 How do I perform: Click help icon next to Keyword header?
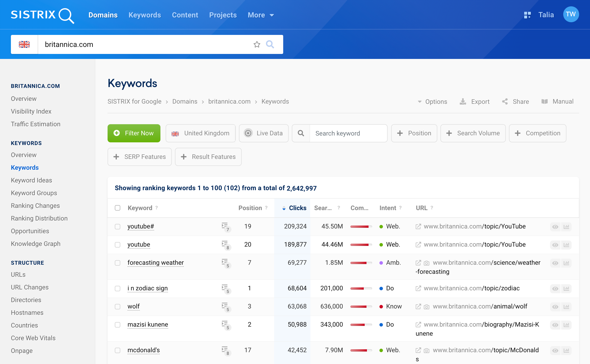(156, 208)
